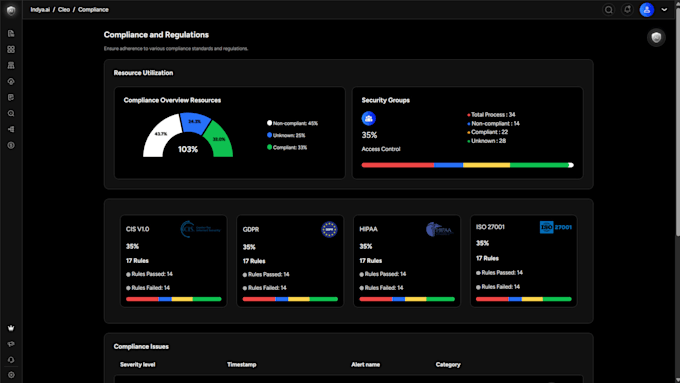Click the search icon in the top bar
680x383 pixels.
point(608,10)
